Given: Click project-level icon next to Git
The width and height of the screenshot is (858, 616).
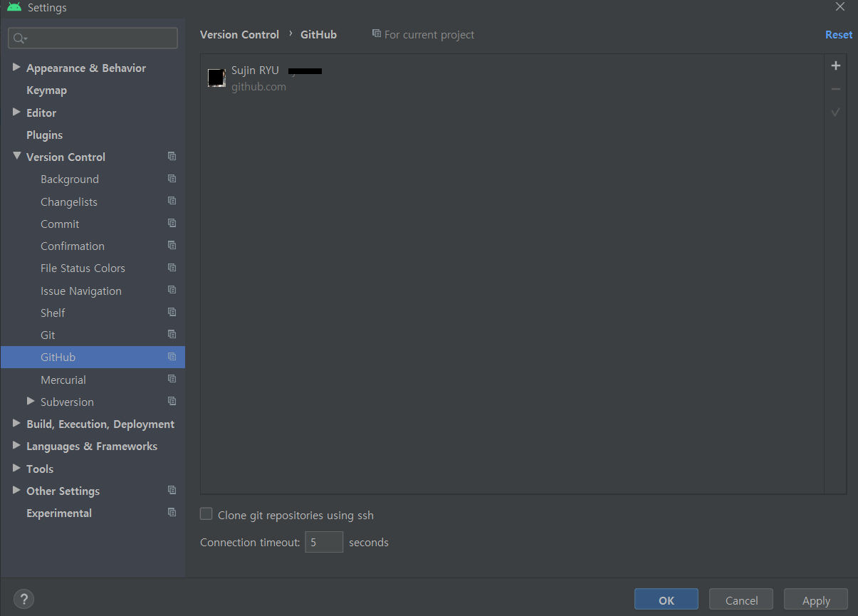Looking at the screenshot, I should coord(172,334).
